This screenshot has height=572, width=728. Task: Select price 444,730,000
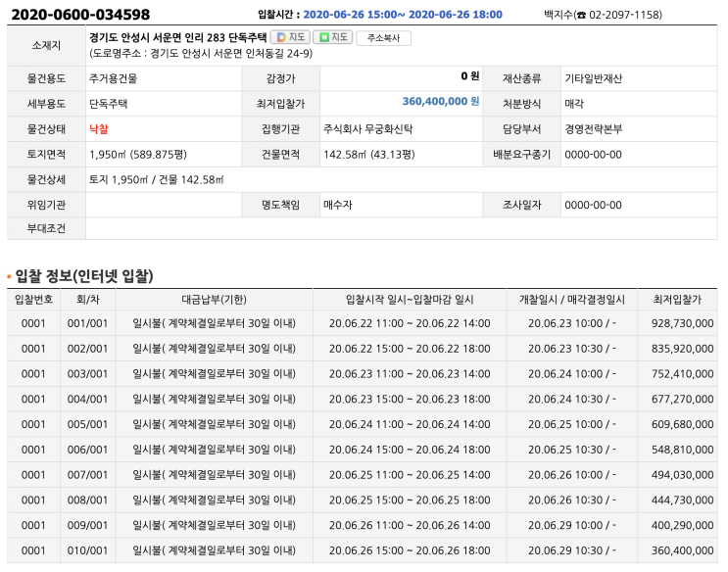pyautogui.click(x=683, y=500)
